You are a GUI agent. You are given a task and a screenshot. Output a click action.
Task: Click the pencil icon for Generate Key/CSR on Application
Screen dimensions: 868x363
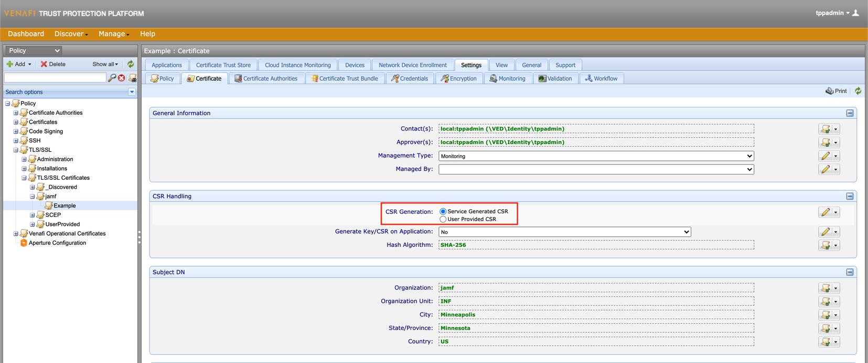click(826, 232)
